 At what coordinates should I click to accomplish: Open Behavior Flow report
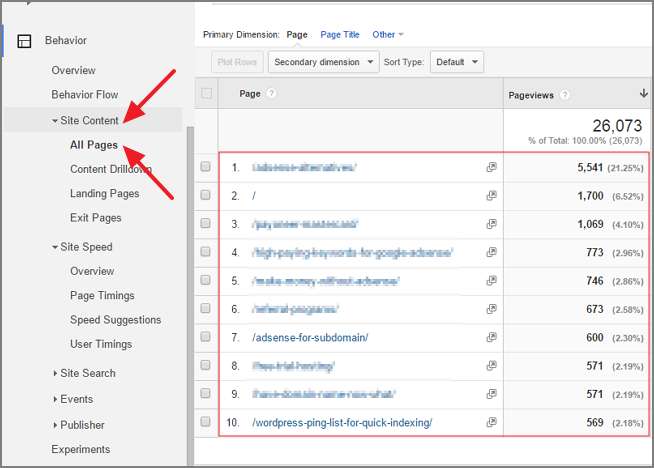pyautogui.click(x=85, y=95)
